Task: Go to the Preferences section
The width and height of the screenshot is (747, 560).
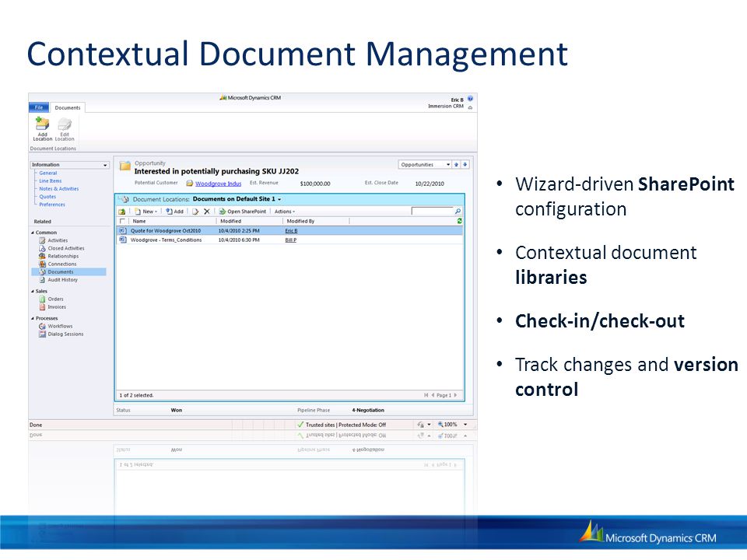Action: click(52, 205)
